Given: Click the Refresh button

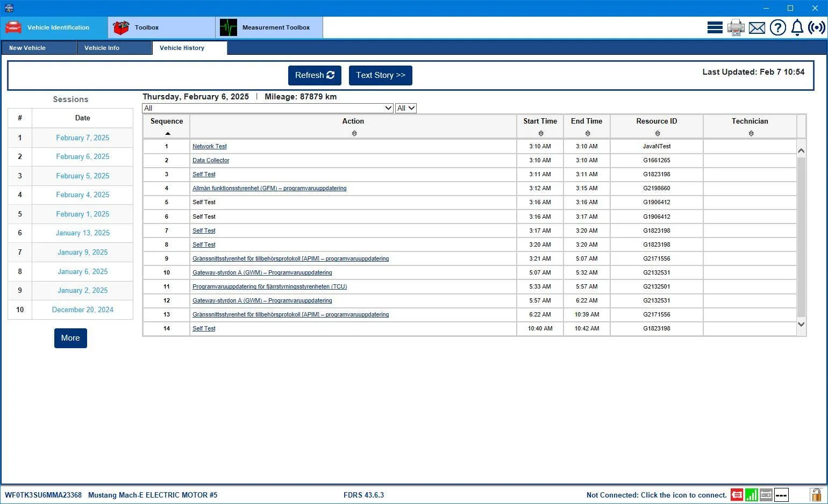Looking at the screenshot, I should click(315, 75).
